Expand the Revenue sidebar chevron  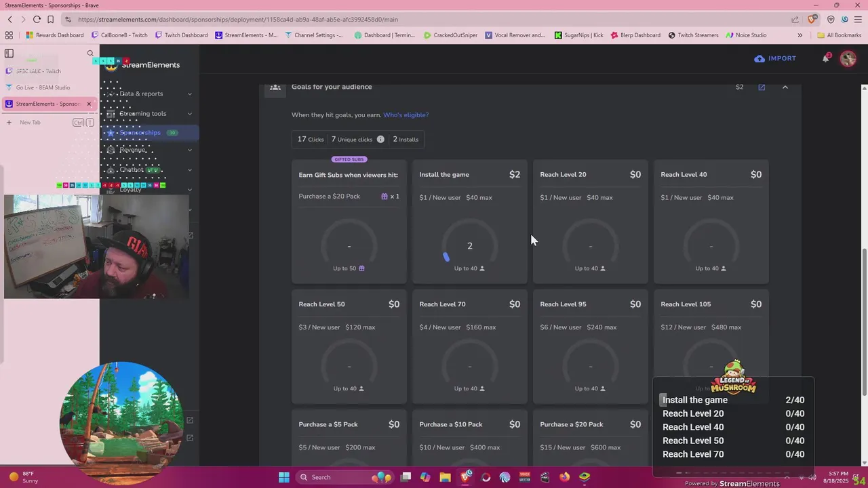[x=189, y=150]
